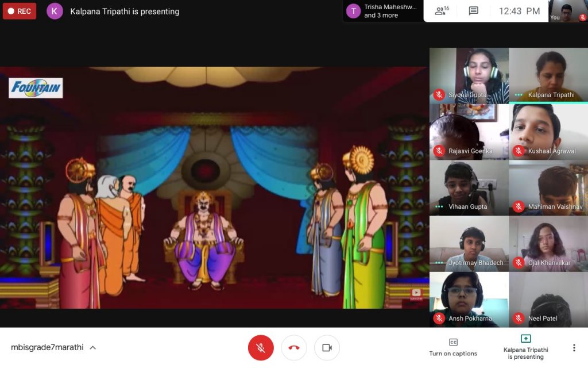The height and width of the screenshot is (368, 588).
Task: Click the mbisgrade7marathi meeting name
Action: click(x=47, y=347)
